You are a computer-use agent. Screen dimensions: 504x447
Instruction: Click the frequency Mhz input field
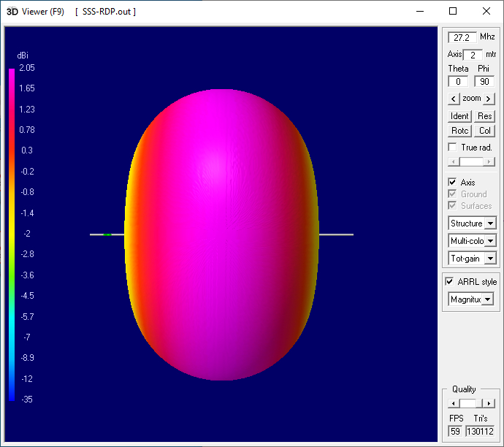(462, 37)
